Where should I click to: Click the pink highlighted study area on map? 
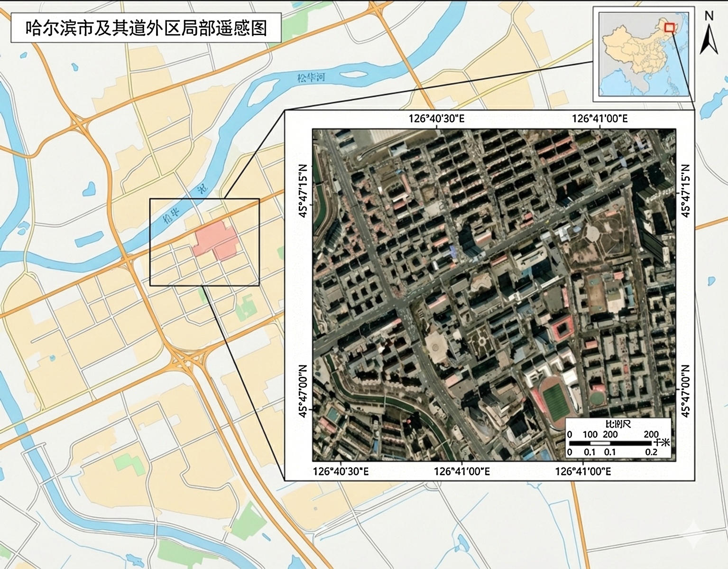point(216,240)
